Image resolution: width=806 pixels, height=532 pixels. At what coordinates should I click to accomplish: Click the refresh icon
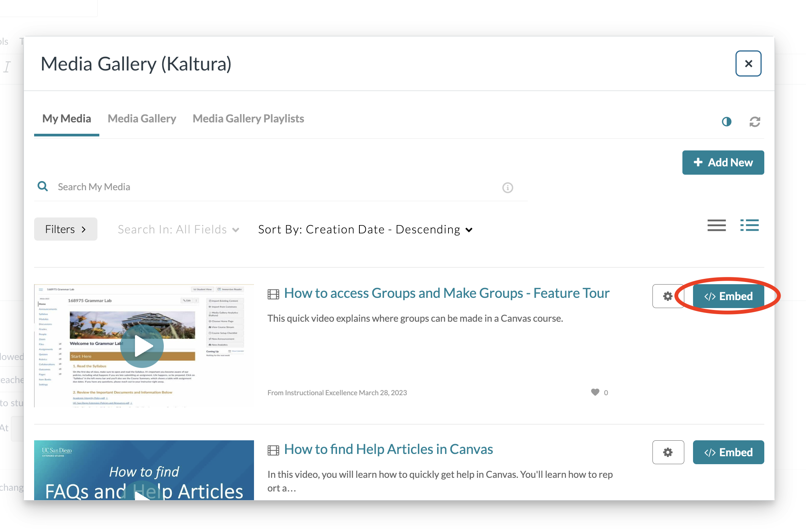point(755,122)
